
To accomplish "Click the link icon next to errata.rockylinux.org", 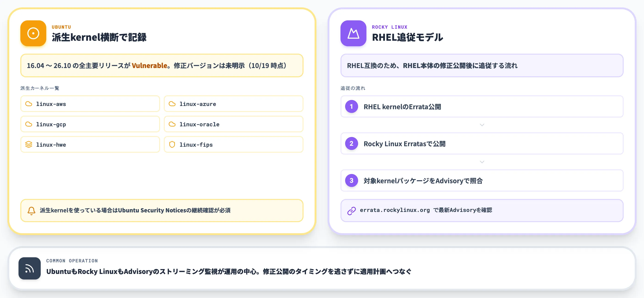I will pyautogui.click(x=352, y=211).
